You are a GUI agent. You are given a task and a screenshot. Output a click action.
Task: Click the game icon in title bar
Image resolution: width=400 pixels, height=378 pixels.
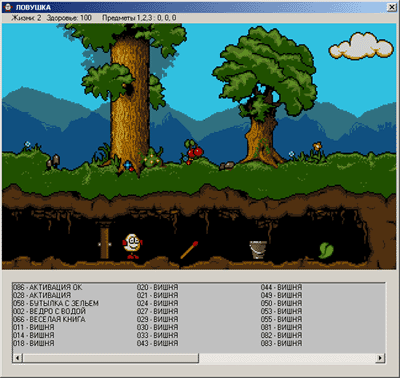tap(8, 8)
